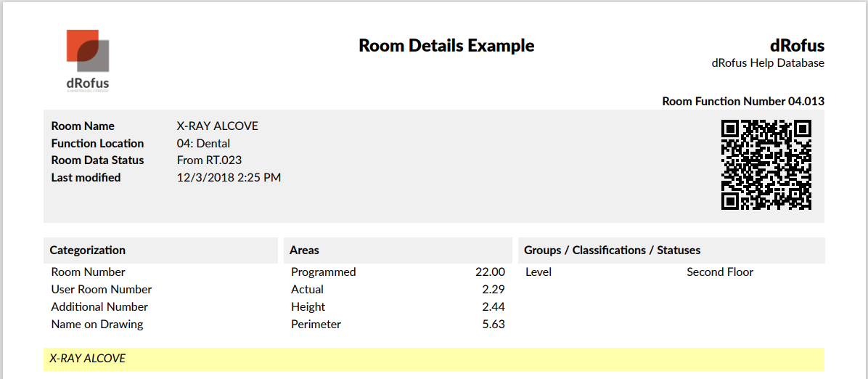Click the Second Floor level value

click(x=720, y=272)
